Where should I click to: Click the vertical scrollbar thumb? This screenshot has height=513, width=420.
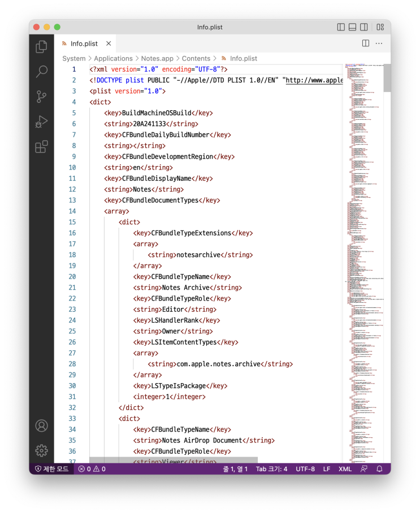coord(387,78)
